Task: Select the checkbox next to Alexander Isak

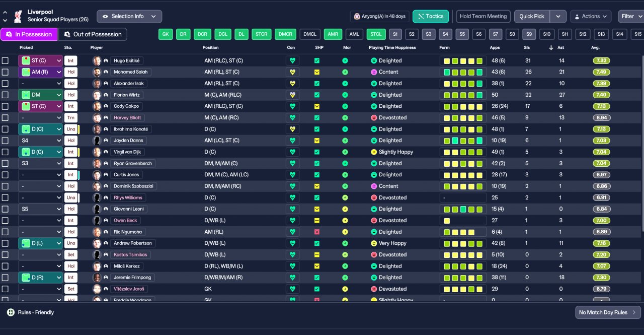Action: [x=5, y=83]
